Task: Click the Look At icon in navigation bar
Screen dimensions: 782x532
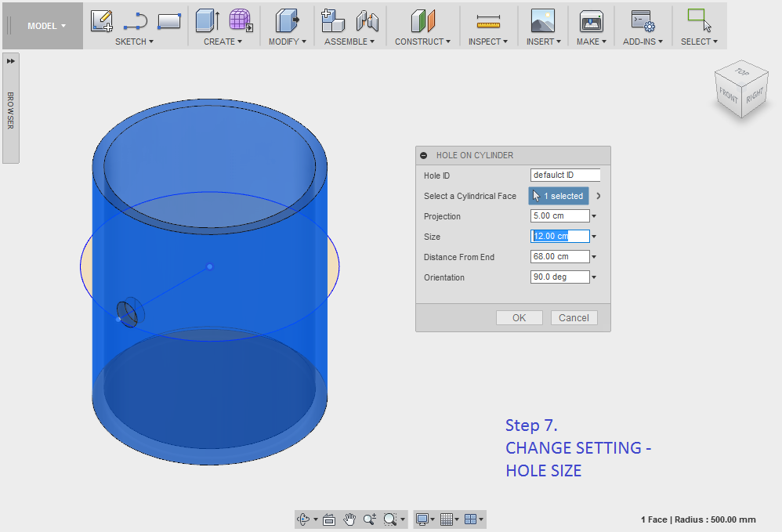Action: pyautogui.click(x=329, y=519)
